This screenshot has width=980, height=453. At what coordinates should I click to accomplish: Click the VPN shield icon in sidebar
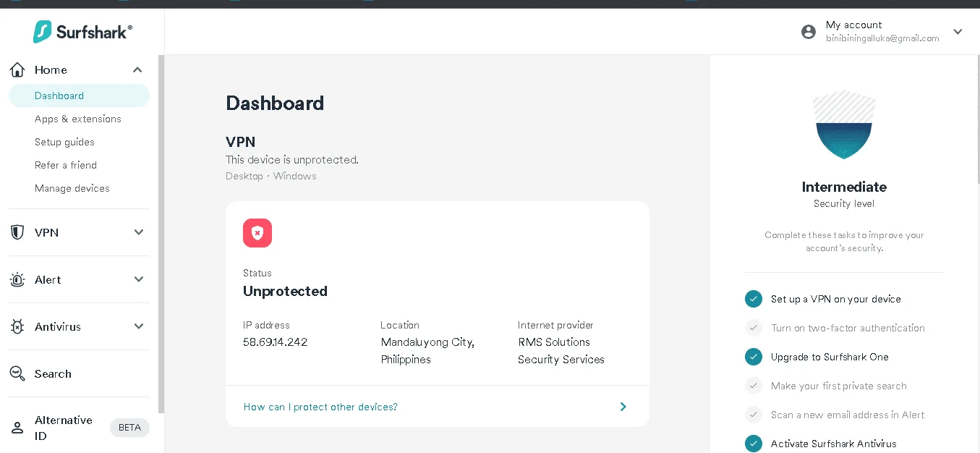click(17, 232)
